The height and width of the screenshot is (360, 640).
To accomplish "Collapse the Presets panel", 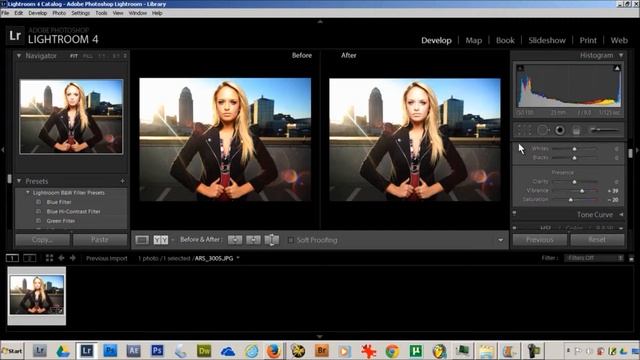I will (19, 181).
